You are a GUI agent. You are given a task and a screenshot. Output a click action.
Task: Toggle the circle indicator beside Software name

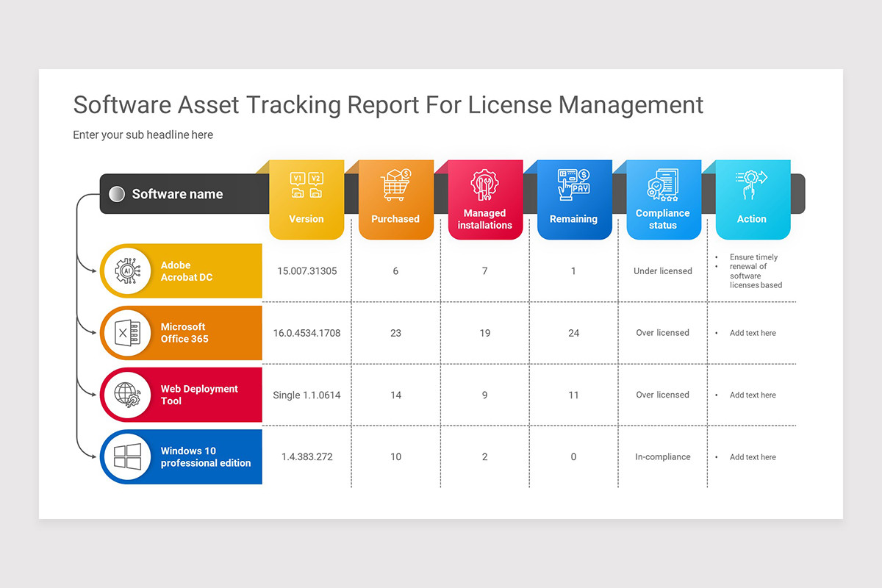coord(116,193)
